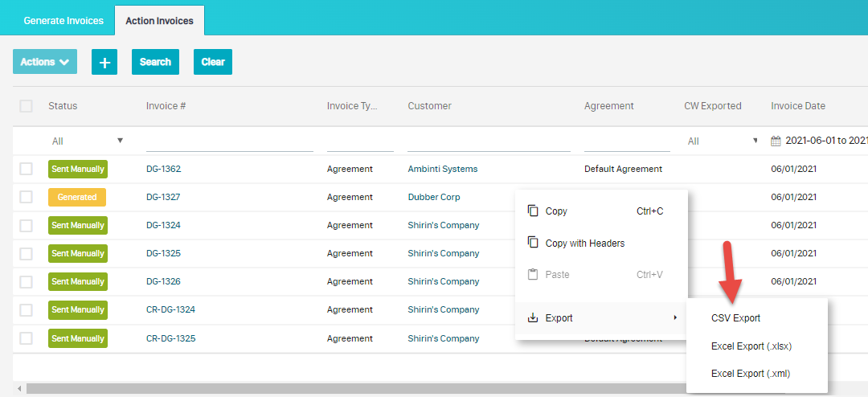This screenshot has width=868, height=397.
Task: Switch to the Generate Invoices tab
Action: coord(63,20)
